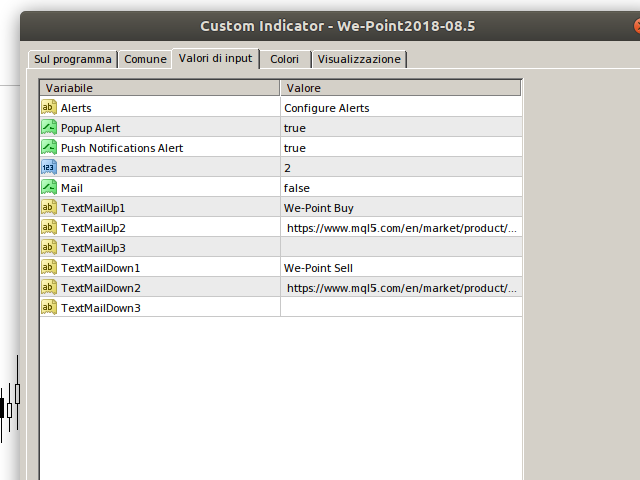Select the maxtrades variable name
640x480 pixels.
coord(89,168)
